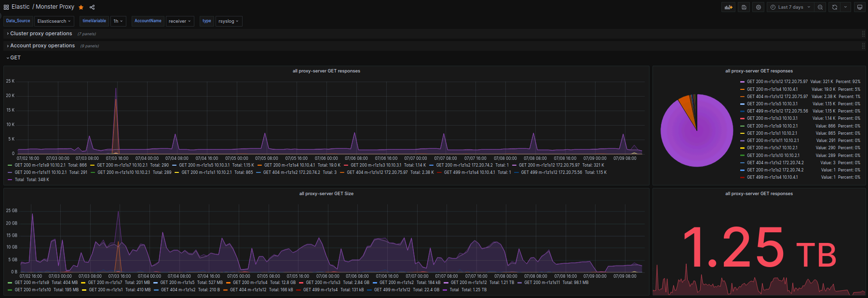868x298 pixels.
Task: Click the add panel icon
Action: pos(729,7)
